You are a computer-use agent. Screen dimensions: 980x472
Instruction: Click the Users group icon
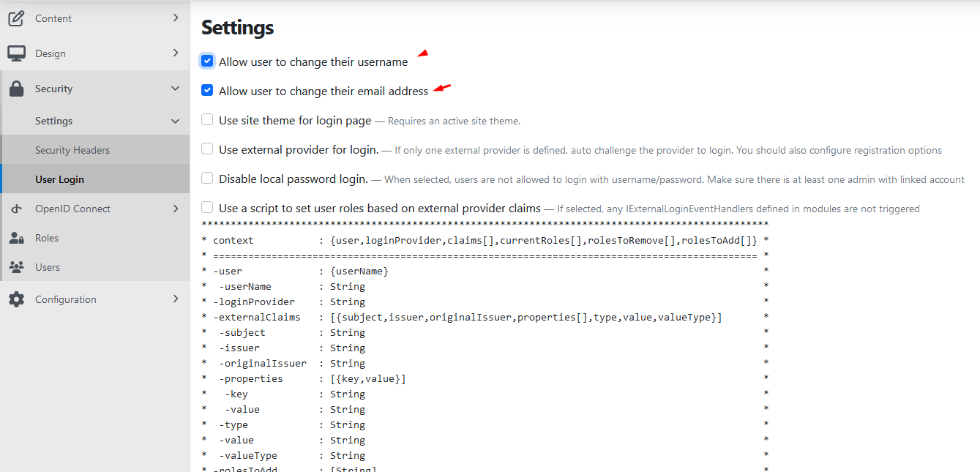pos(16,267)
